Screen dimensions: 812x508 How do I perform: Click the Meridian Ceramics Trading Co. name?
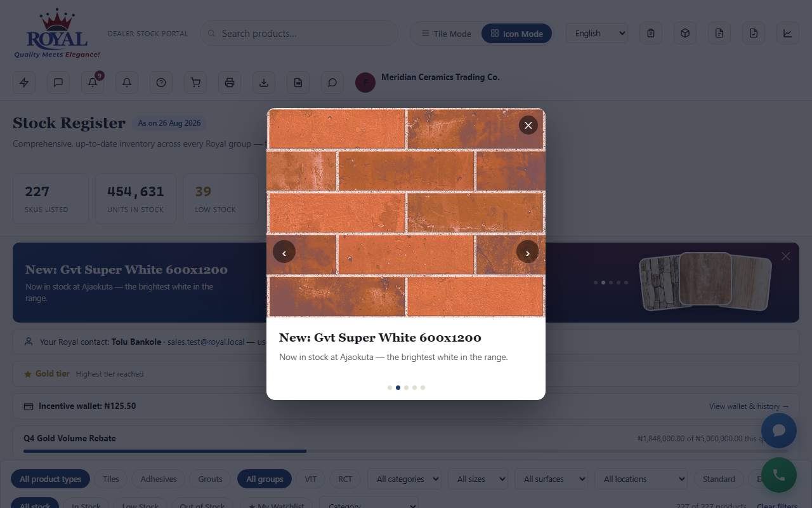440,77
